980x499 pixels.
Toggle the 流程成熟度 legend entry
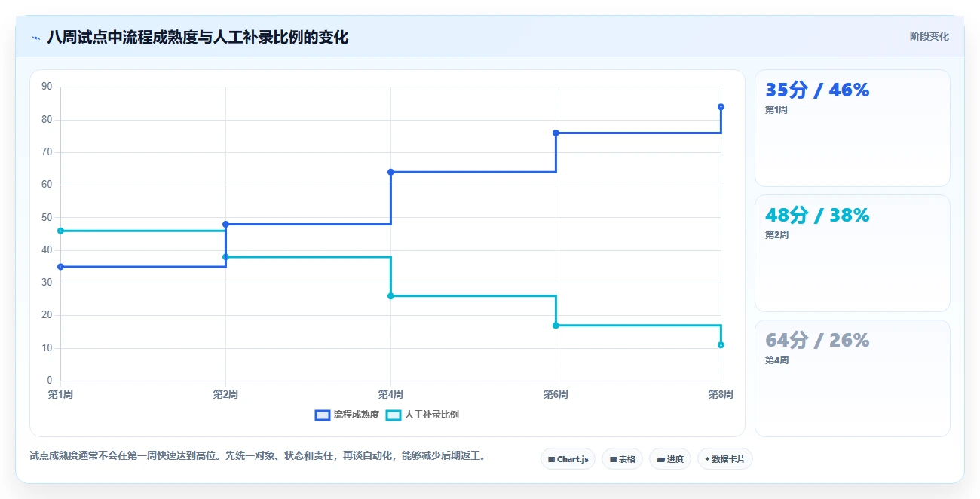[347, 415]
